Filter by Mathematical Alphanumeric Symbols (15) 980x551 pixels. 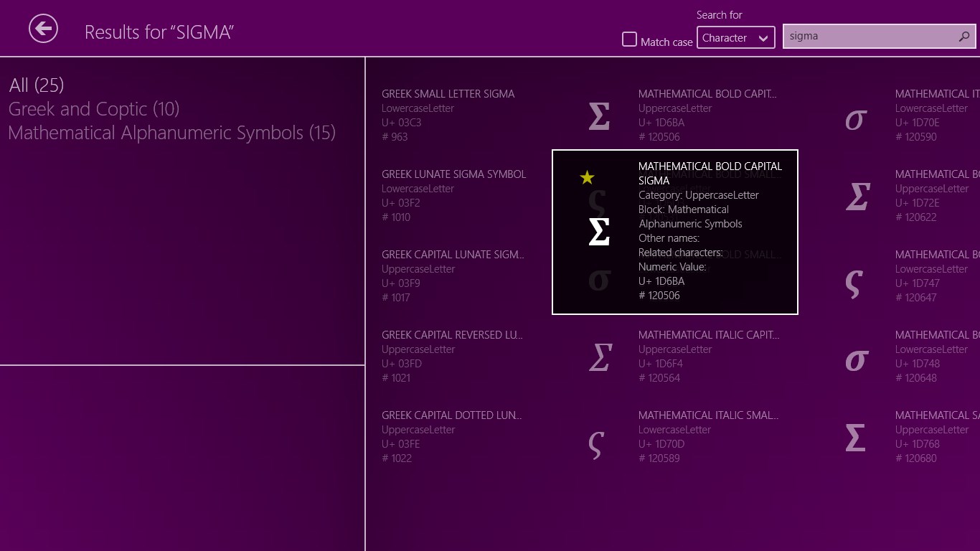tap(172, 133)
